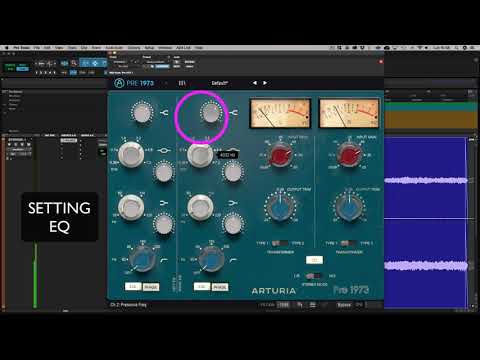Click channel 2 presence frequency selector knob
The image size is (480, 360).
click(200, 154)
